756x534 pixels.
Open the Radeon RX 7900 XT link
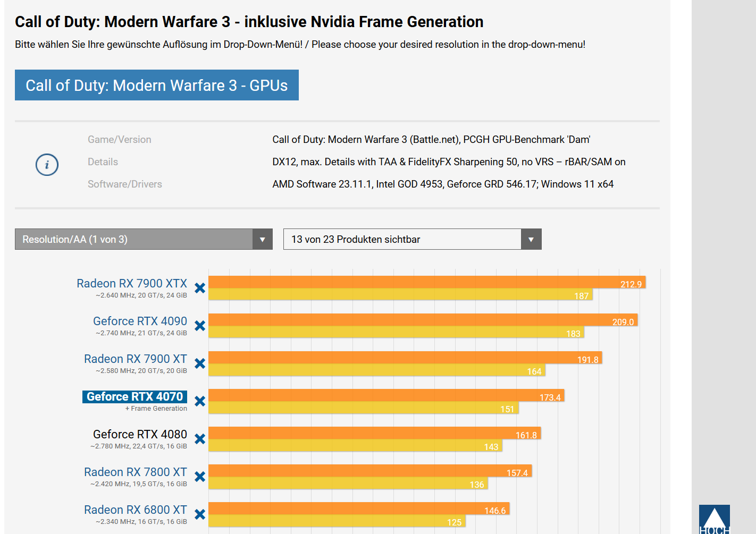tap(136, 359)
